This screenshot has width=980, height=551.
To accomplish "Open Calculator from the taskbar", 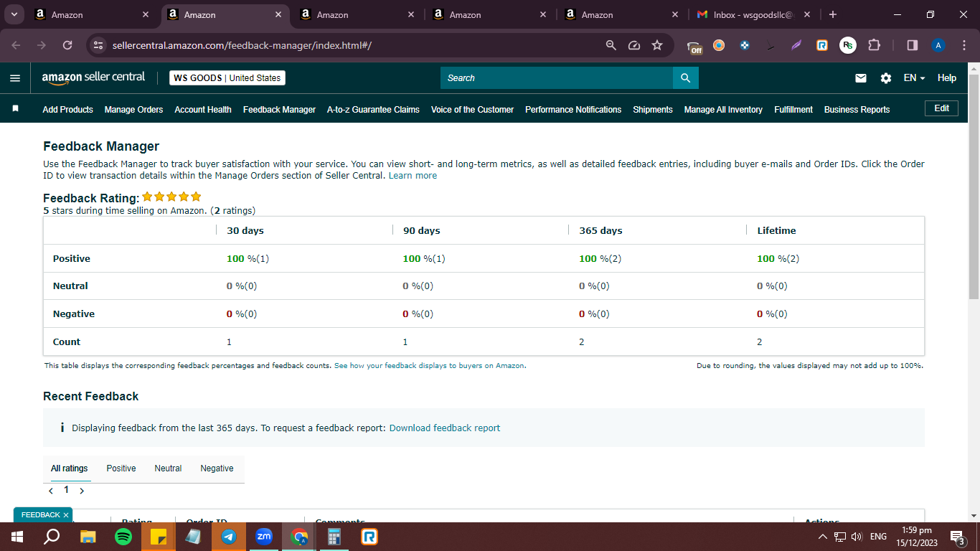I will pos(334,537).
